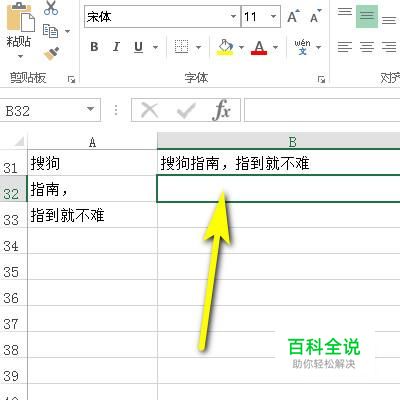The width and height of the screenshot is (400, 400).
Task: Click the Cancel X in formula bar
Action: tap(150, 110)
